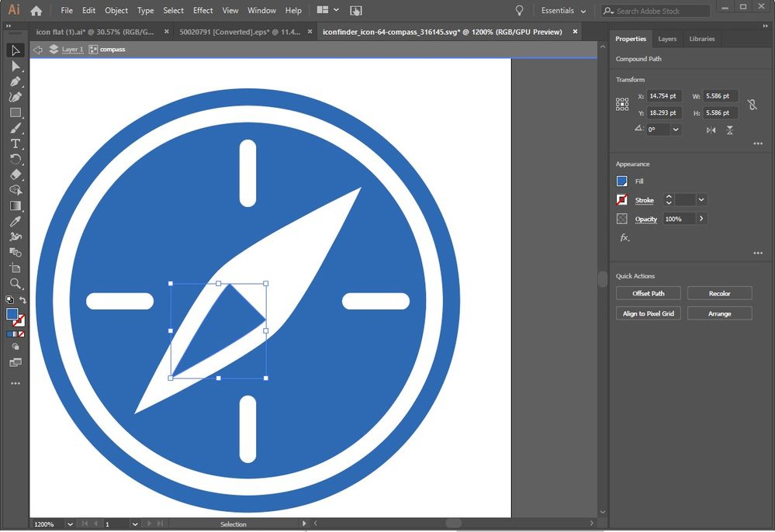Swap fill and stroke colors
Screen dimensions: 775x532
click(22, 300)
